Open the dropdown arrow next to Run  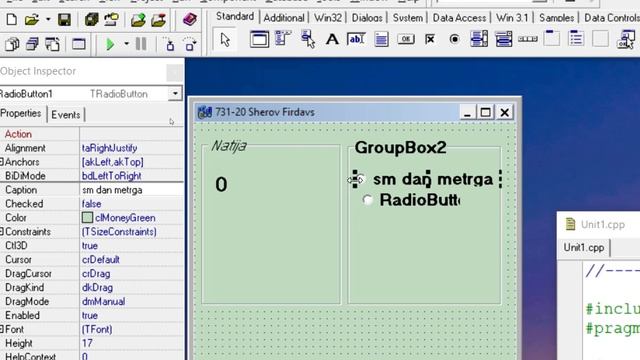click(126, 44)
